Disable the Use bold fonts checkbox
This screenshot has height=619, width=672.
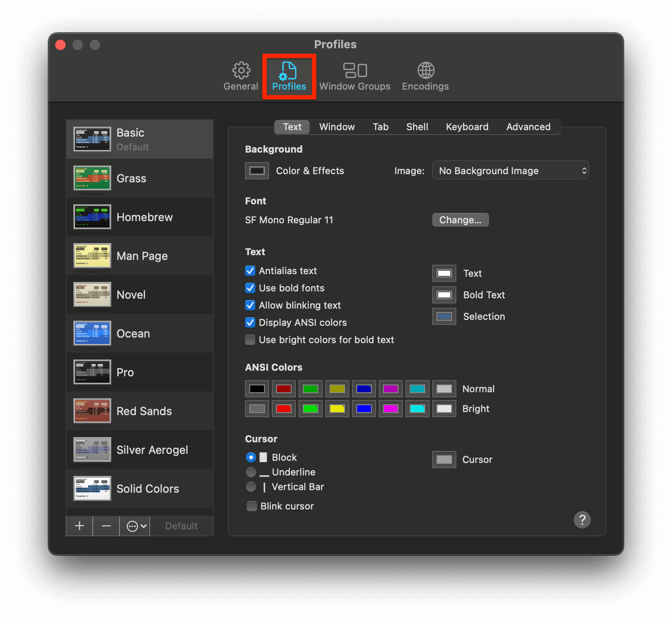250,288
